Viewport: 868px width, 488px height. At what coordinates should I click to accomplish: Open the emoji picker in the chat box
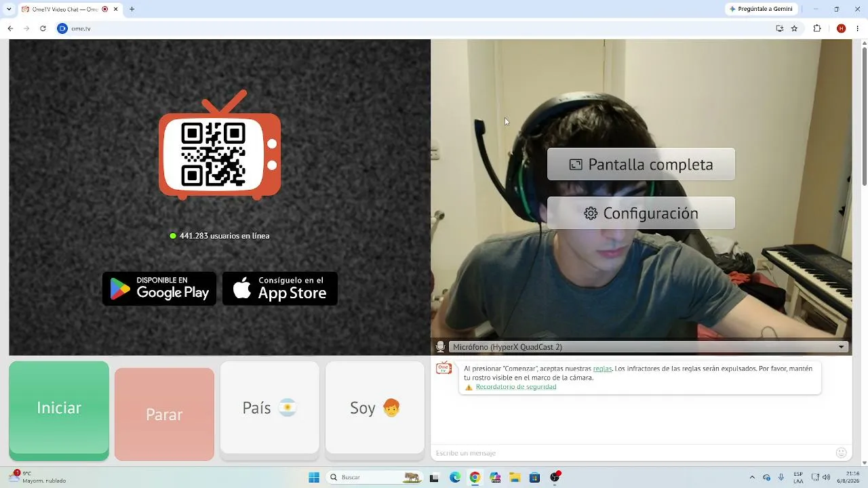[842, 453]
